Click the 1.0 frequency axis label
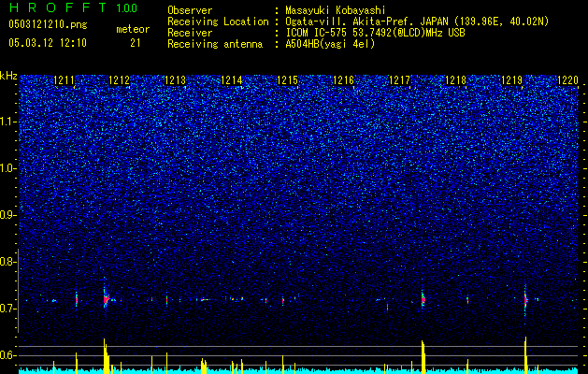The height and width of the screenshot is (374, 588). click(x=8, y=168)
